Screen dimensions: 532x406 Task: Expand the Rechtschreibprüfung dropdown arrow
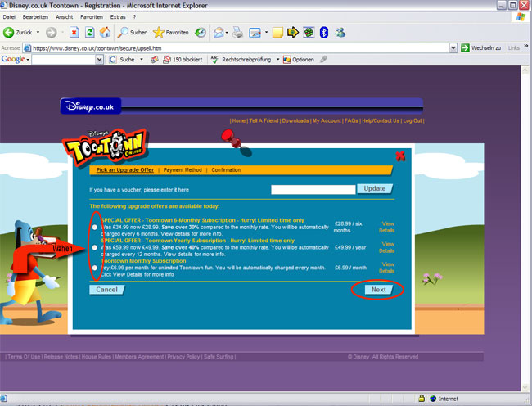tap(278, 60)
